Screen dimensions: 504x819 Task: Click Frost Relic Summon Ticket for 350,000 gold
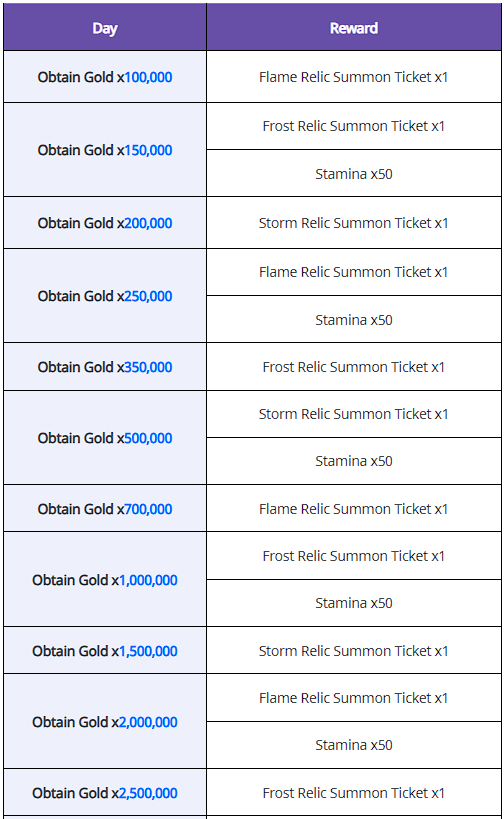coord(354,367)
